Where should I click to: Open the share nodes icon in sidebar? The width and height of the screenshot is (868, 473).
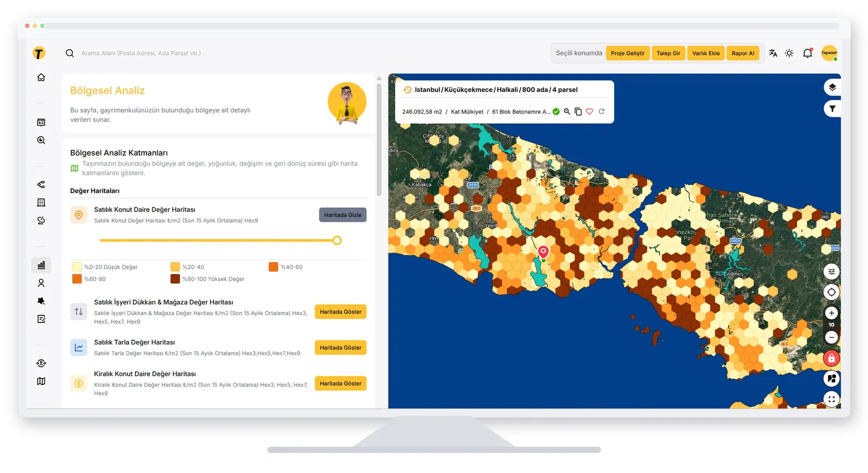pyautogui.click(x=41, y=184)
